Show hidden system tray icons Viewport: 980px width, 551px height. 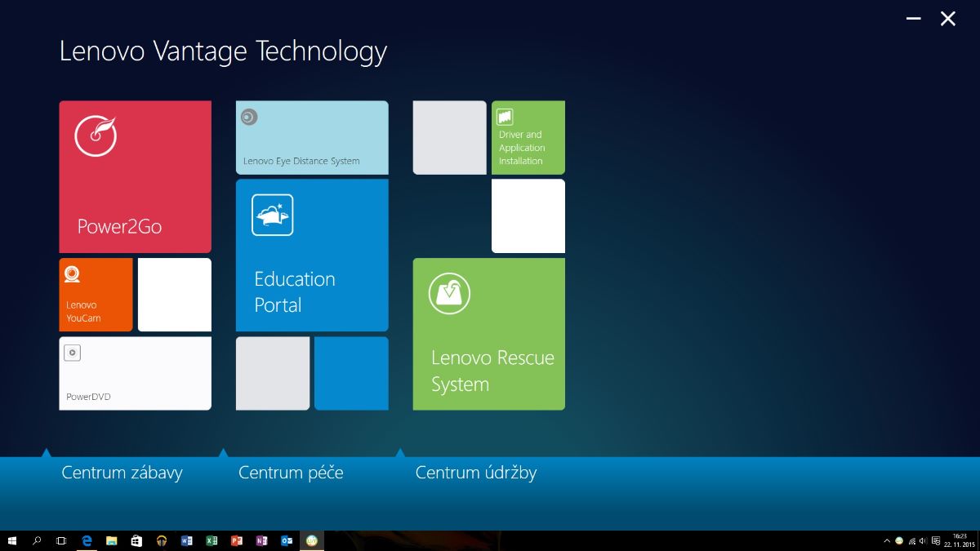(x=887, y=540)
